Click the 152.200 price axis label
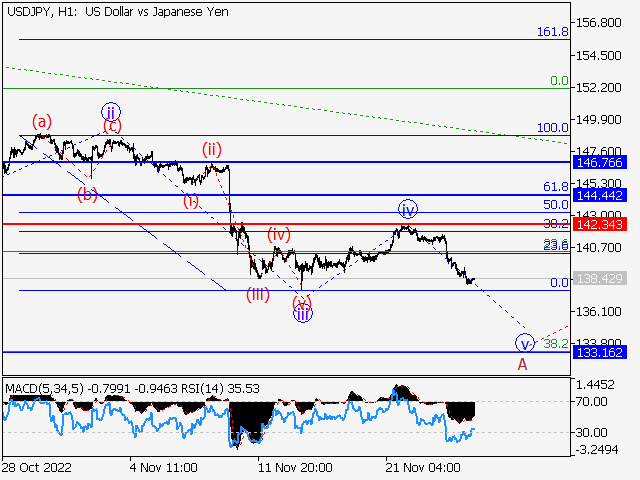Image resolution: width=640 pixels, height=480 pixels. (598, 87)
